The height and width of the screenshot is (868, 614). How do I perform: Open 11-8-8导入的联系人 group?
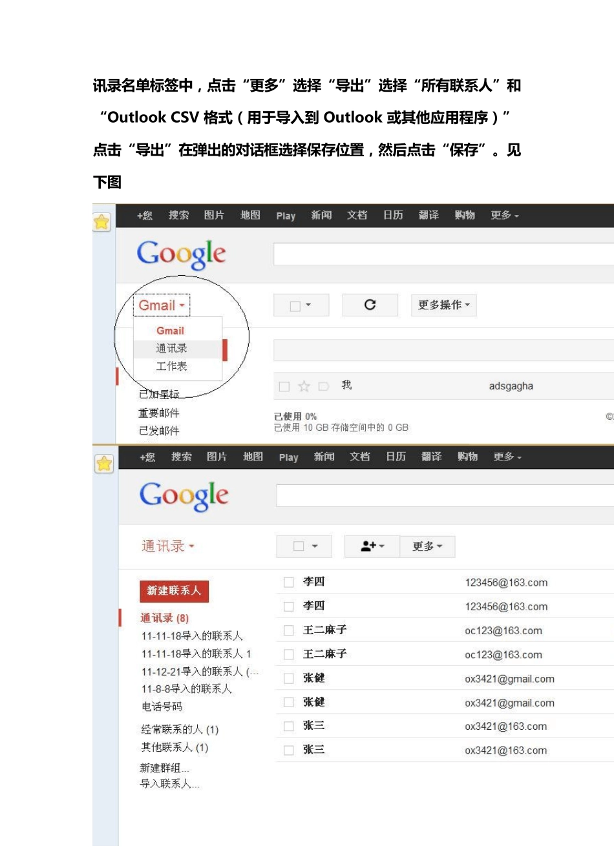coord(186,689)
